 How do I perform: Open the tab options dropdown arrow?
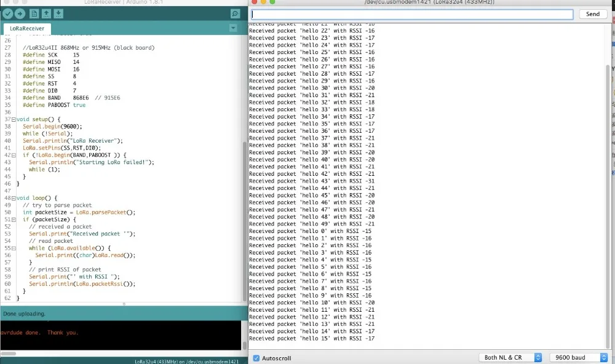point(233,28)
